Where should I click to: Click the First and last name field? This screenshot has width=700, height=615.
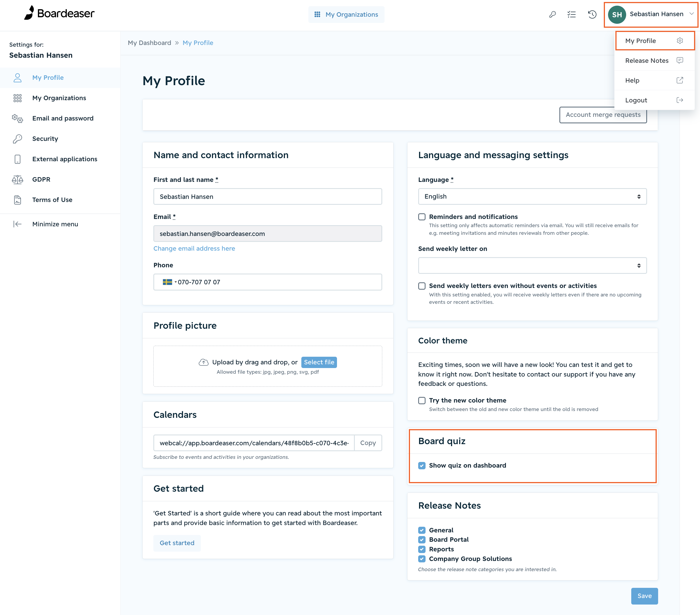point(267,197)
